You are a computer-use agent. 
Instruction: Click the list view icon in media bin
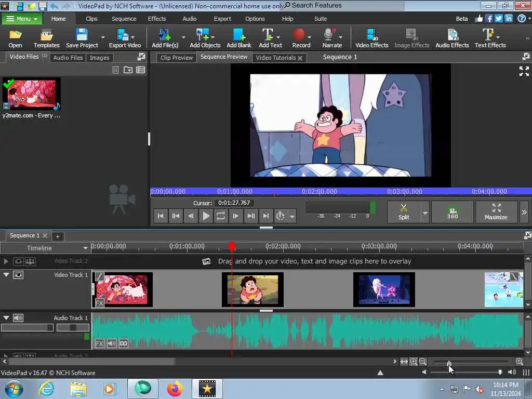click(x=140, y=70)
